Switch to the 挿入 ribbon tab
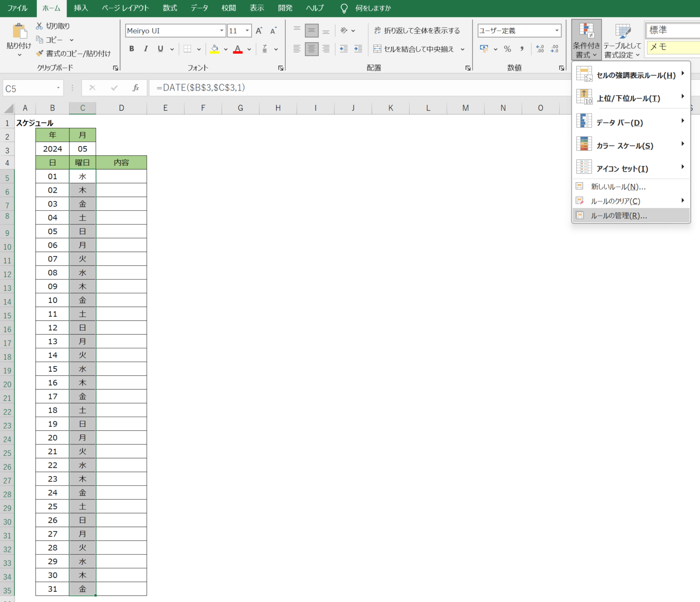 click(x=81, y=8)
